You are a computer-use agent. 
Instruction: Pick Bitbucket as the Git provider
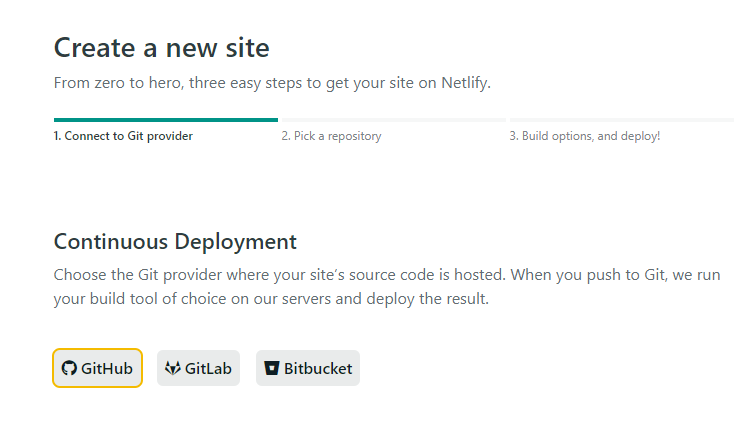tap(307, 368)
